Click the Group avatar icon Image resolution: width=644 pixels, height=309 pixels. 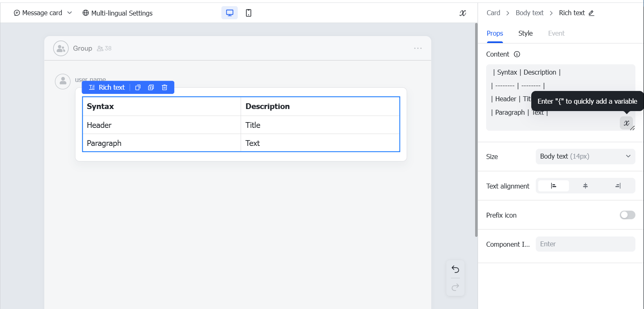click(x=61, y=48)
